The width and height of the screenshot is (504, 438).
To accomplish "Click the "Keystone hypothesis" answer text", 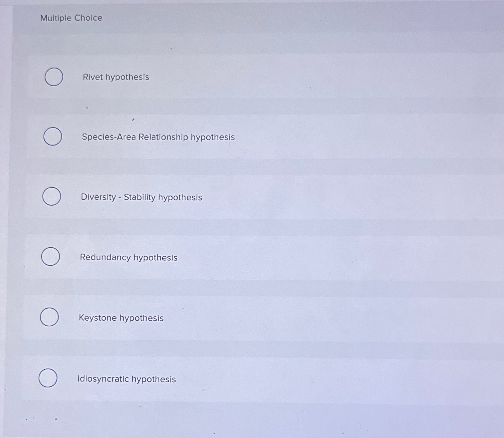I will pos(121,318).
